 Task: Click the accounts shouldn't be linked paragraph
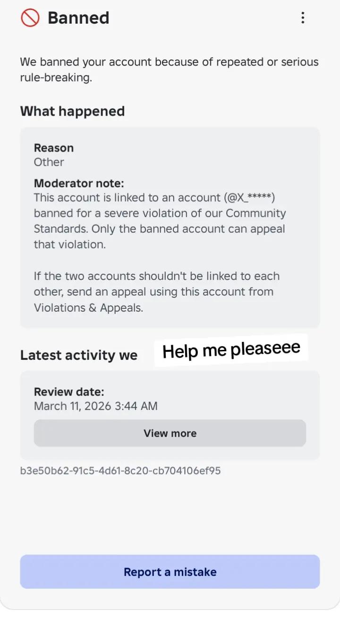click(x=157, y=292)
